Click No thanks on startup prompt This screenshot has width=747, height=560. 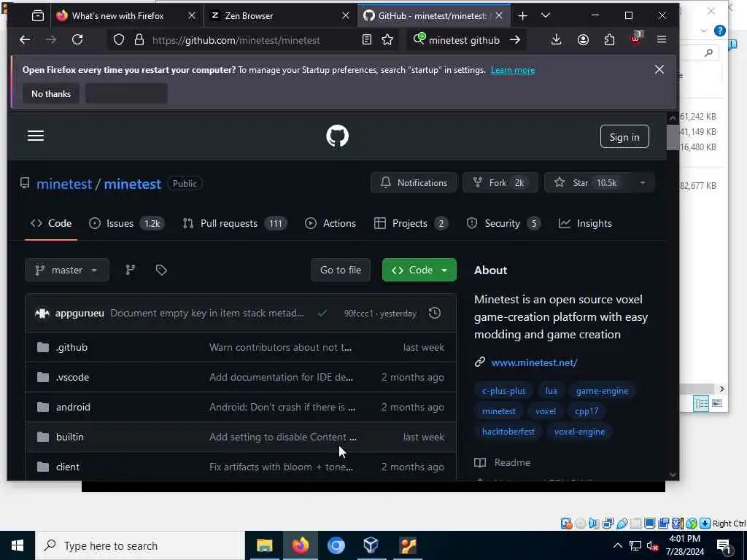51,94
